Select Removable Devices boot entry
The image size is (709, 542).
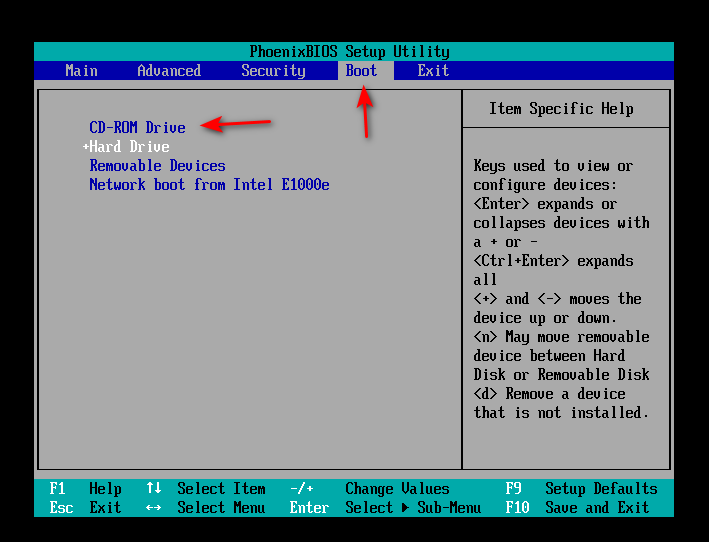coord(157,165)
